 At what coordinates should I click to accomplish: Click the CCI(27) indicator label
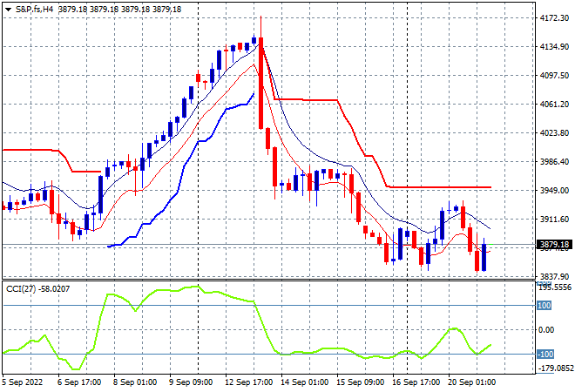21,289
